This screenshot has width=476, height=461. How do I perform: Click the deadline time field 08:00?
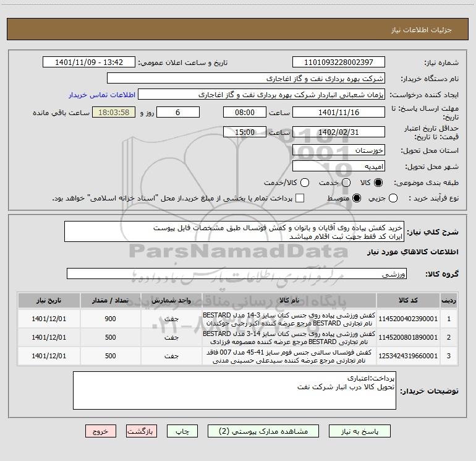[x=245, y=112]
